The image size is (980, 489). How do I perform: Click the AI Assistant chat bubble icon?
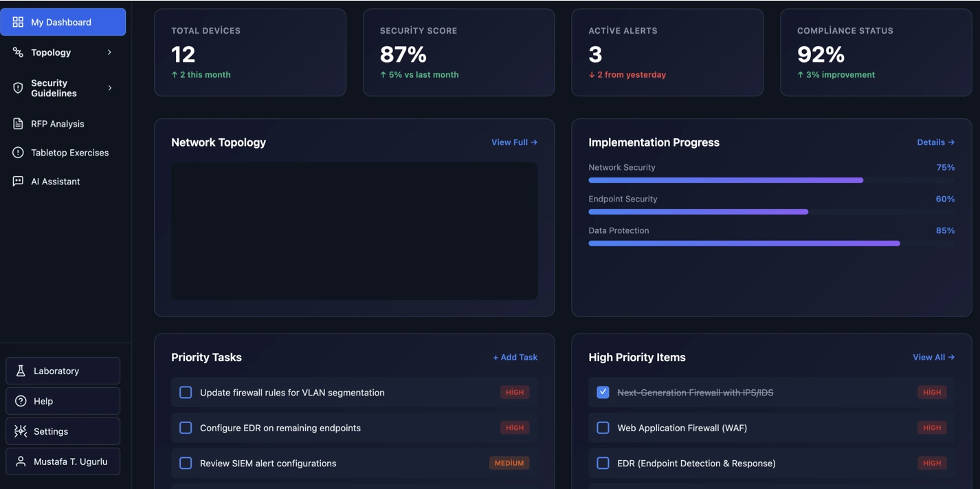click(18, 182)
